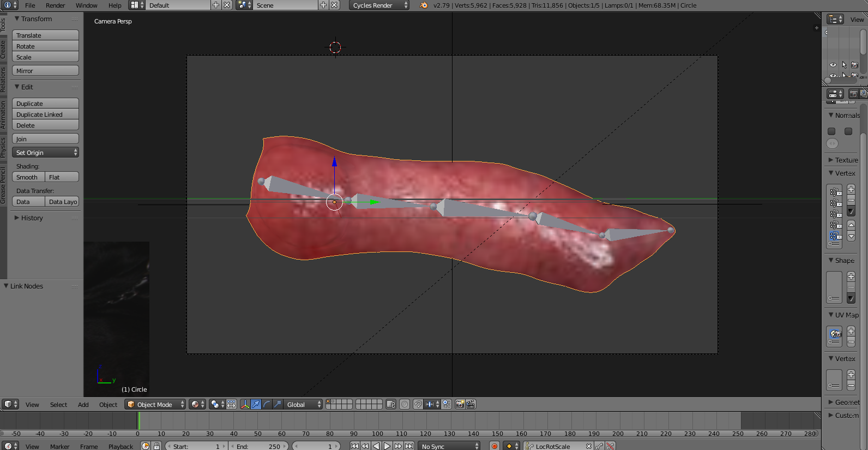Click the rotate manipulator arc icon
The width and height of the screenshot is (868, 450).
267,404
